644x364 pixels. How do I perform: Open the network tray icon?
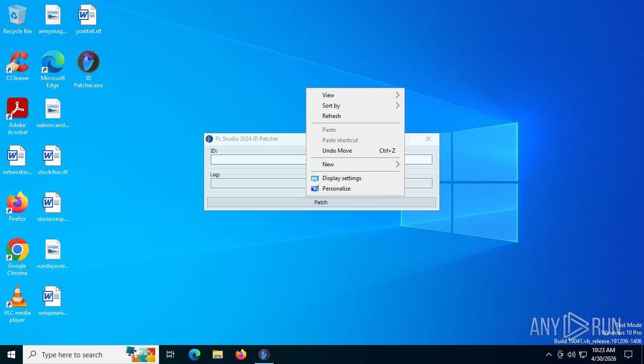[x=583, y=355]
